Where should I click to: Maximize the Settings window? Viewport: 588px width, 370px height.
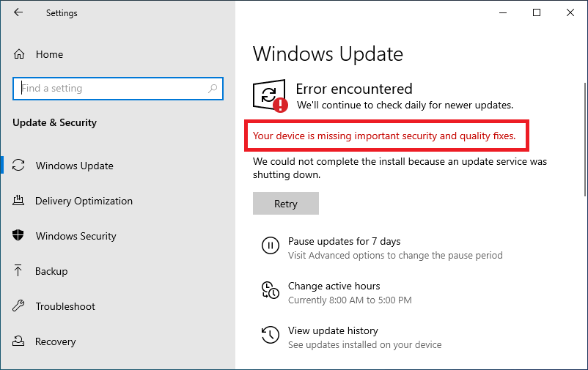[x=537, y=12]
